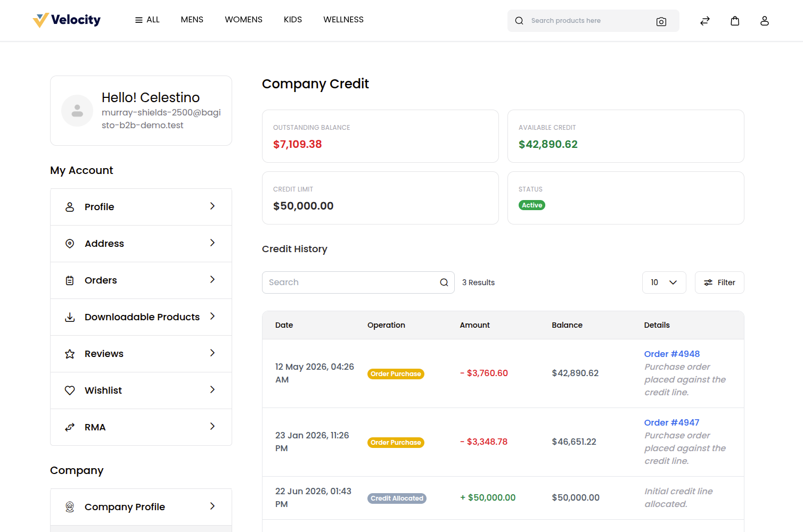
Task: Go to Company Profile link
Action: [141, 507]
